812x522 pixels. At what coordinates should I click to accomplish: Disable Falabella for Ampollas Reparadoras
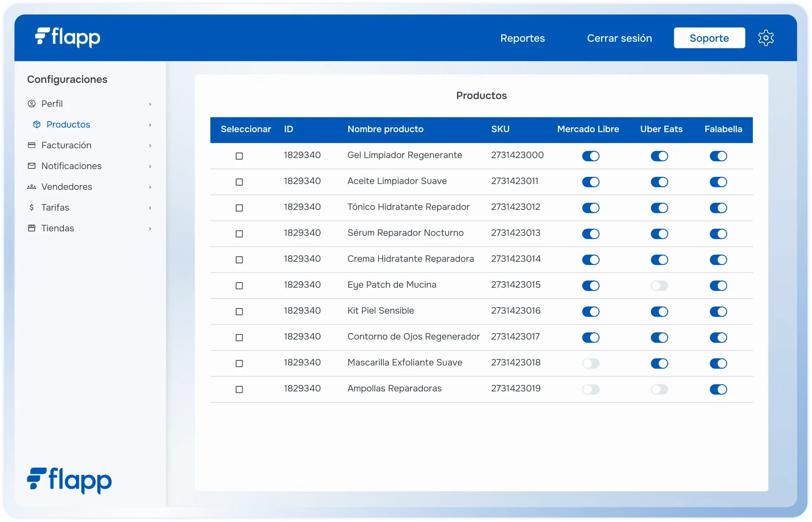(718, 389)
